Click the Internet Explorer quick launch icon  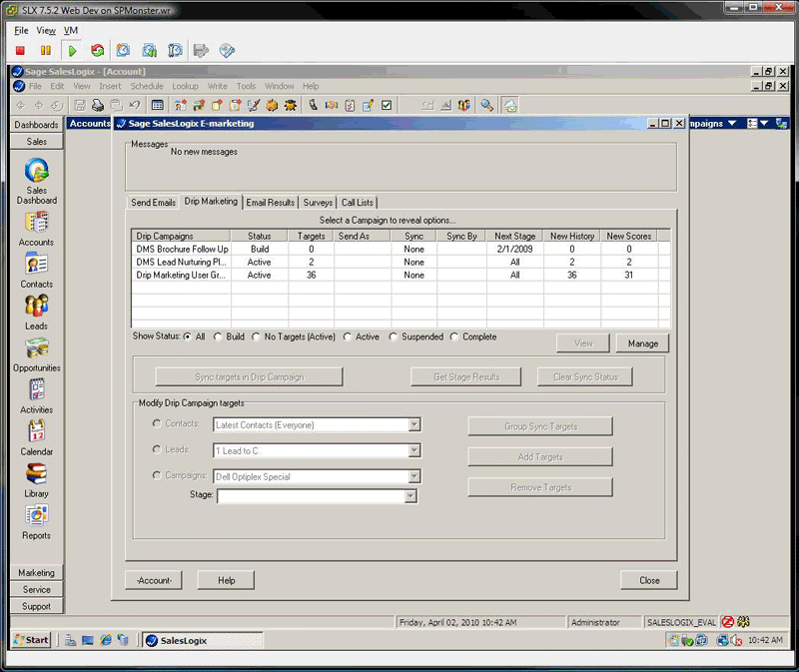[x=106, y=640]
